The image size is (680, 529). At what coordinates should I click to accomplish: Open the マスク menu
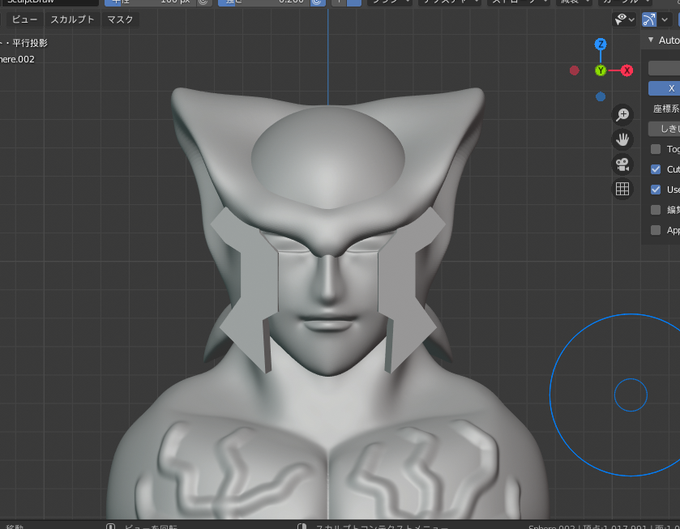120,20
